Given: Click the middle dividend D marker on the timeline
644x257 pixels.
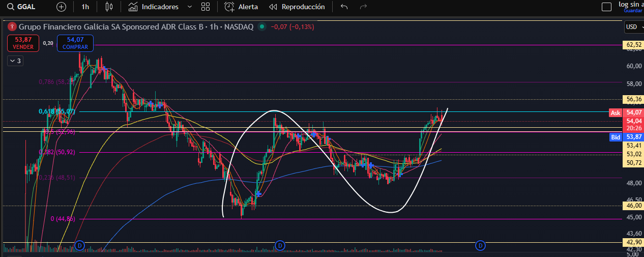Looking at the screenshot, I should pyautogui.click(x=279, y=246).
